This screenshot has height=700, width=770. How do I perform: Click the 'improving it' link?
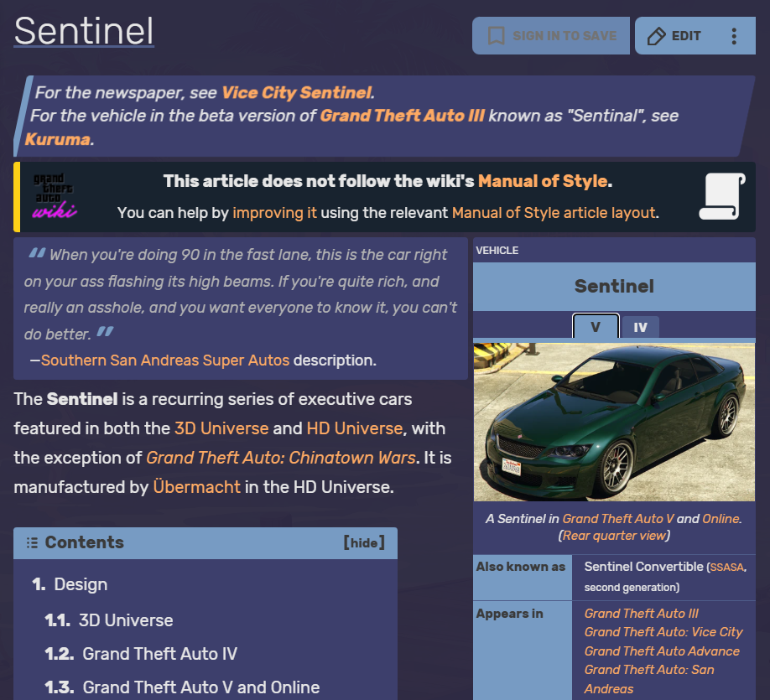coord(274,213)
